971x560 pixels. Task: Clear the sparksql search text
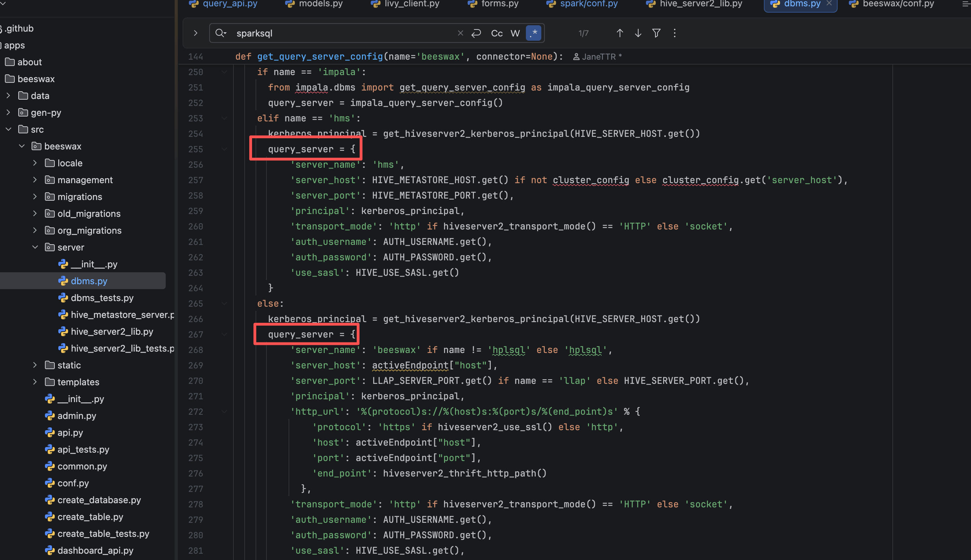tap(460, 33)
